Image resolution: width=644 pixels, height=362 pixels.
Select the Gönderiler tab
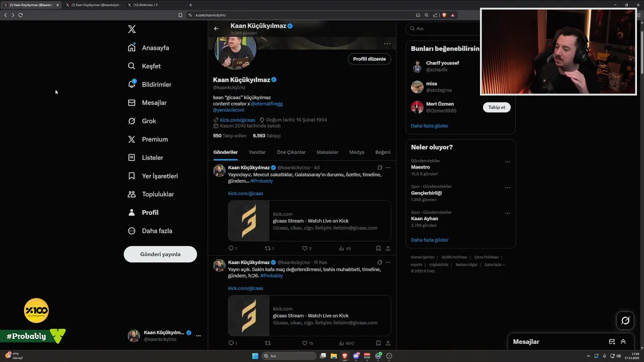[225, 152]
